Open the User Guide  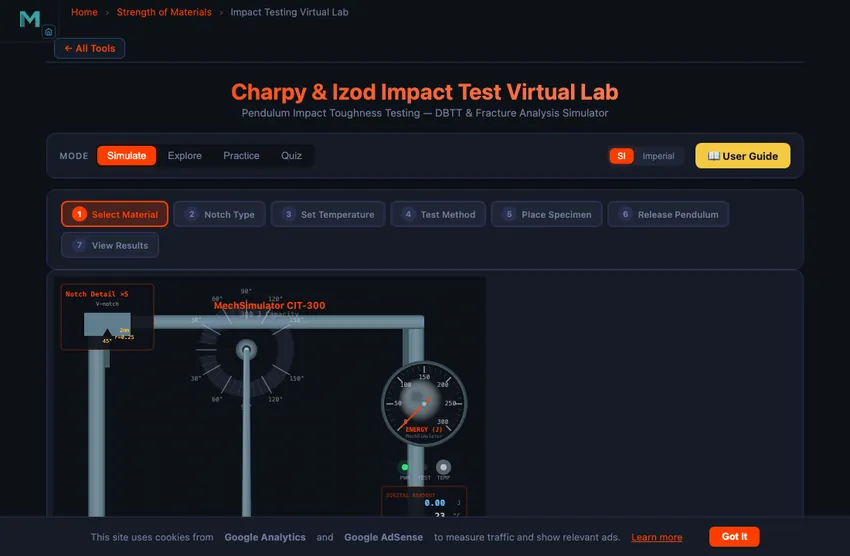pos(742,156)
